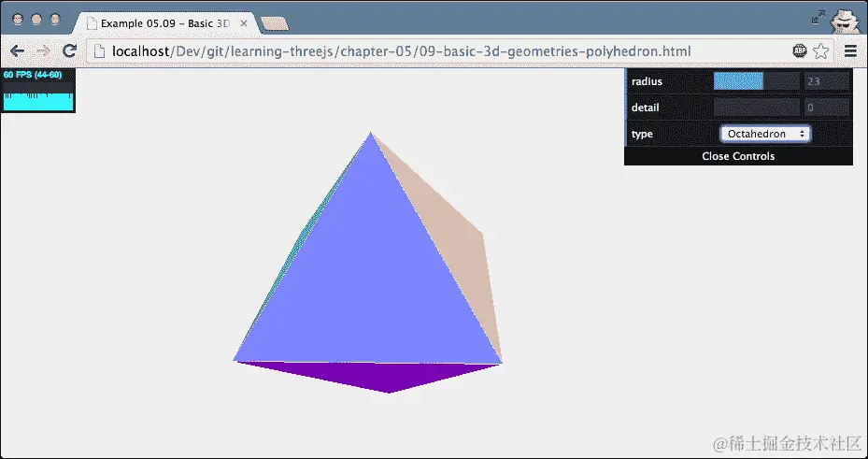Click the 'type' label in controls
This screenshot has height=459, width=868.
click(642, 134)
